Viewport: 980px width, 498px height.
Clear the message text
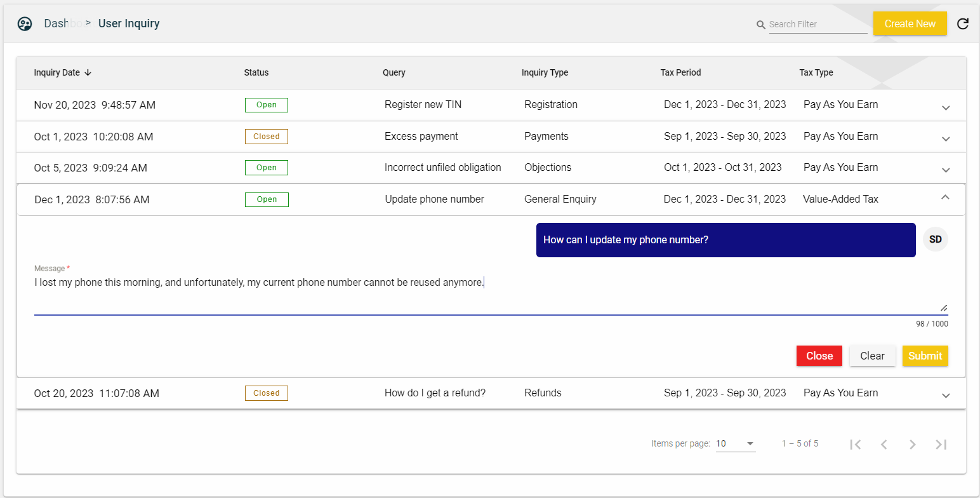click(872, 356)
